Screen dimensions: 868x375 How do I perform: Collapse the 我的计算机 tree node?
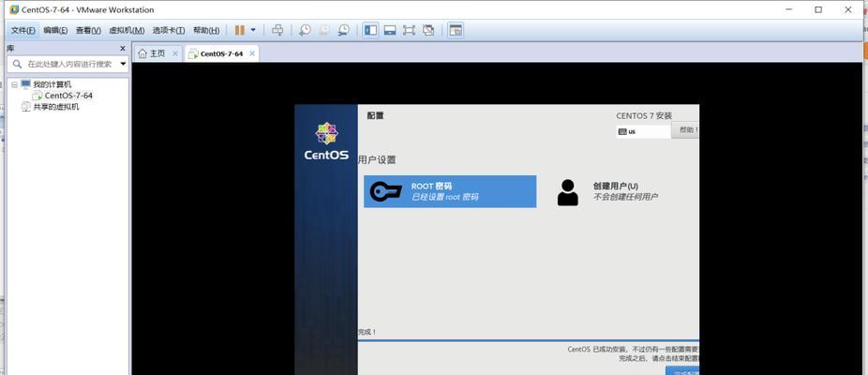point(14,84)
